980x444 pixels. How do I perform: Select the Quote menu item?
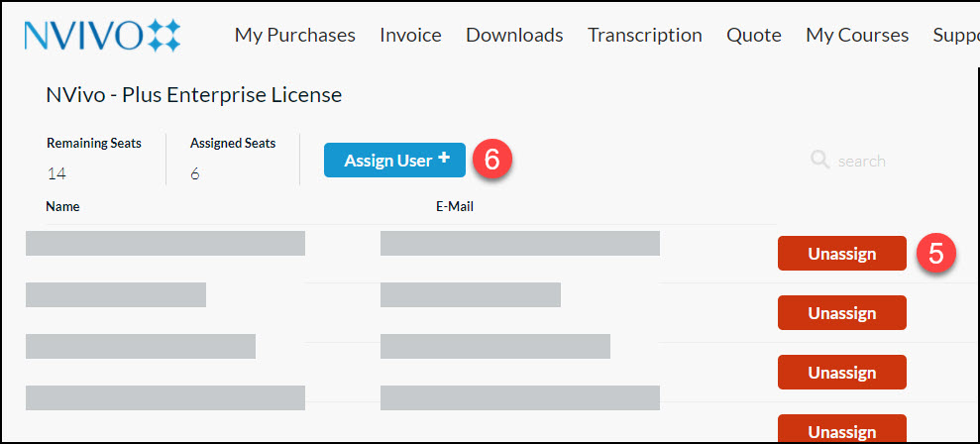click(754, 35)
